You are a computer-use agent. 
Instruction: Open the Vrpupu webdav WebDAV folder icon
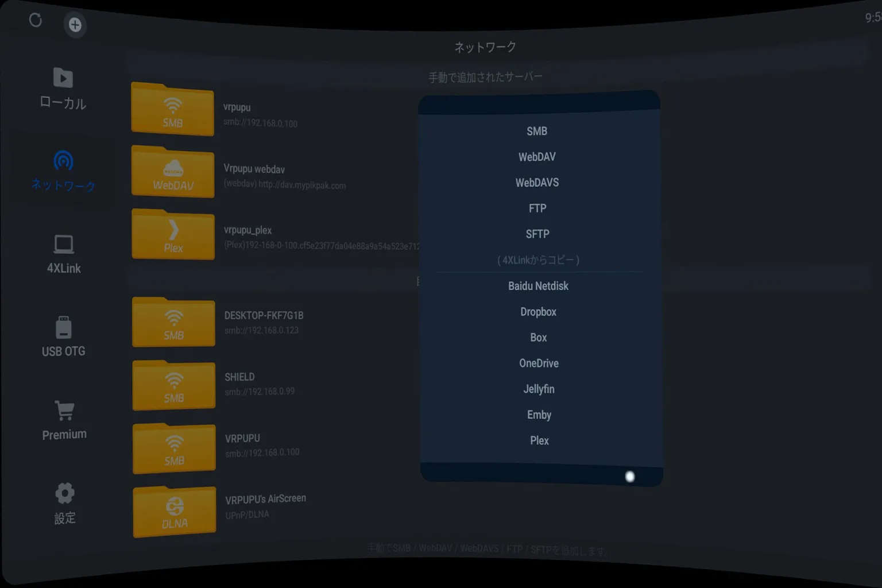coord(173,172)
